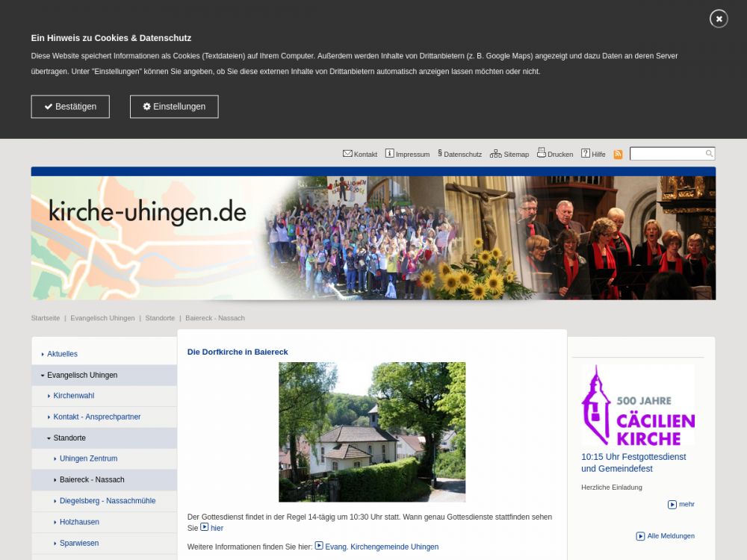
Task: Open the Sitemap icon link
Action: point(509,154)
